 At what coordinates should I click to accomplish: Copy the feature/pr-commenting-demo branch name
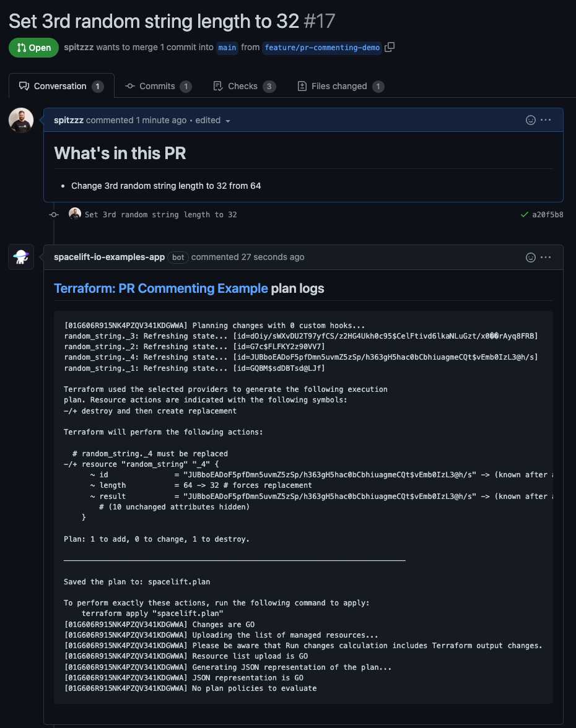point(390,47)
